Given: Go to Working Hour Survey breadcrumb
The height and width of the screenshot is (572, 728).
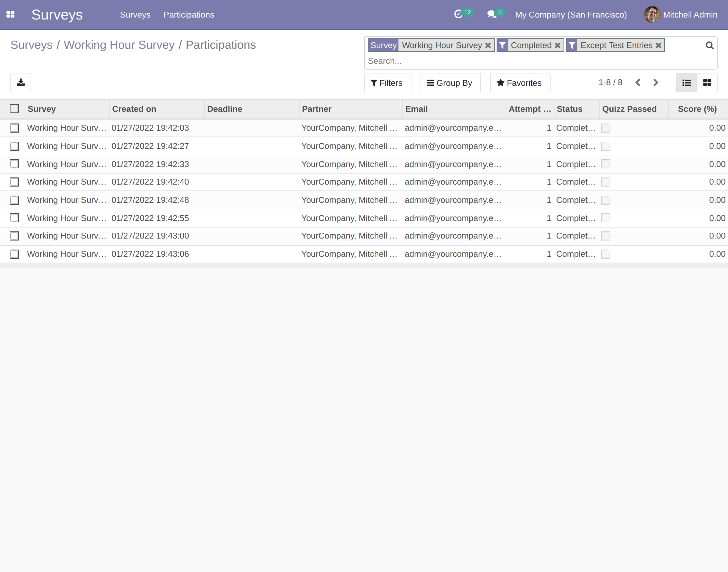Looking at the screenshot, I should [x=119, y=45].
